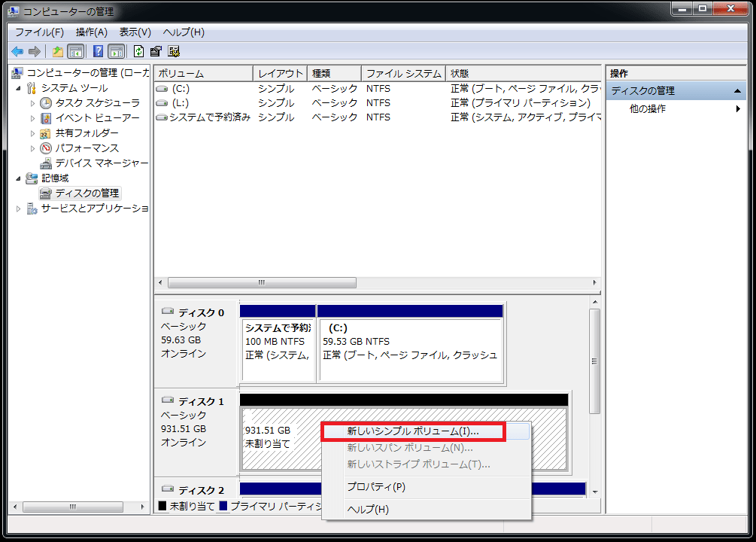This screenshot has width=756, height=542.
Task: Sort by the ファイル システム column header
Action: pyautogui.click(x=403, y=73)
